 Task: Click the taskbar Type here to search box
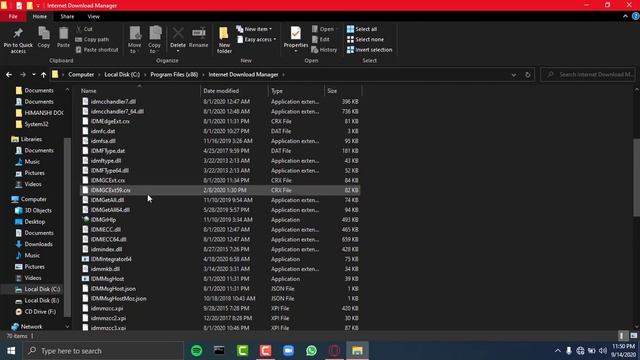click(x=103, y=351)
